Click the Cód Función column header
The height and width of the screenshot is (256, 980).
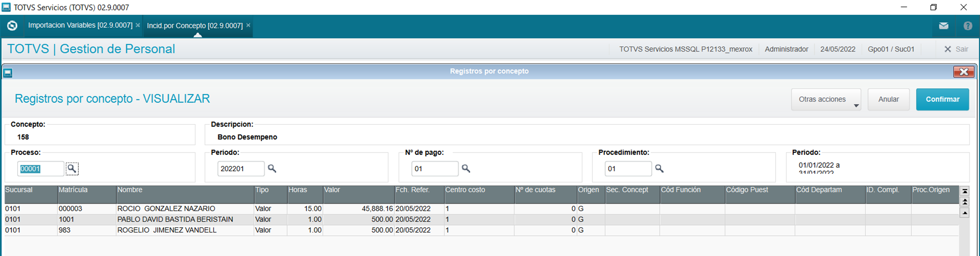coord(693,194)
